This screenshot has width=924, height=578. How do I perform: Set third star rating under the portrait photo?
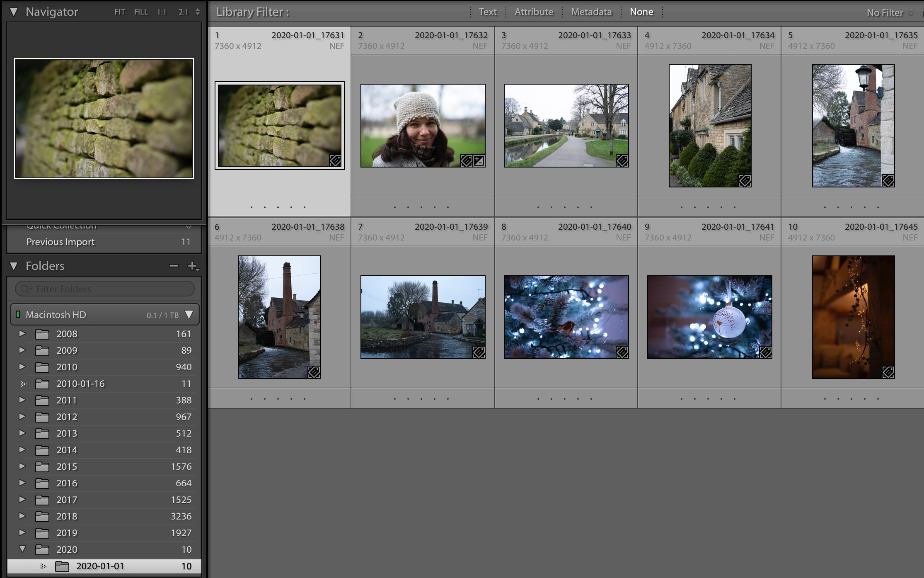tap(421, 207)
